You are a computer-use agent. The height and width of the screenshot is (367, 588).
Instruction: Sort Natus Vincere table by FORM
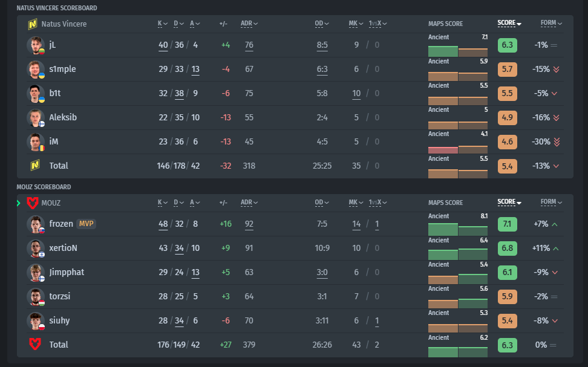[x=551, y=23]
